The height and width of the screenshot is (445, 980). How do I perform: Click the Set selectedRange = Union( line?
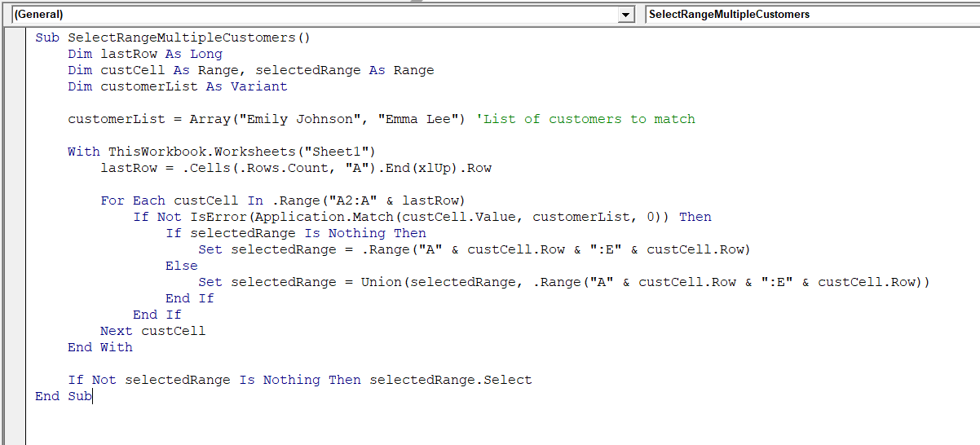tap(564, 282)
